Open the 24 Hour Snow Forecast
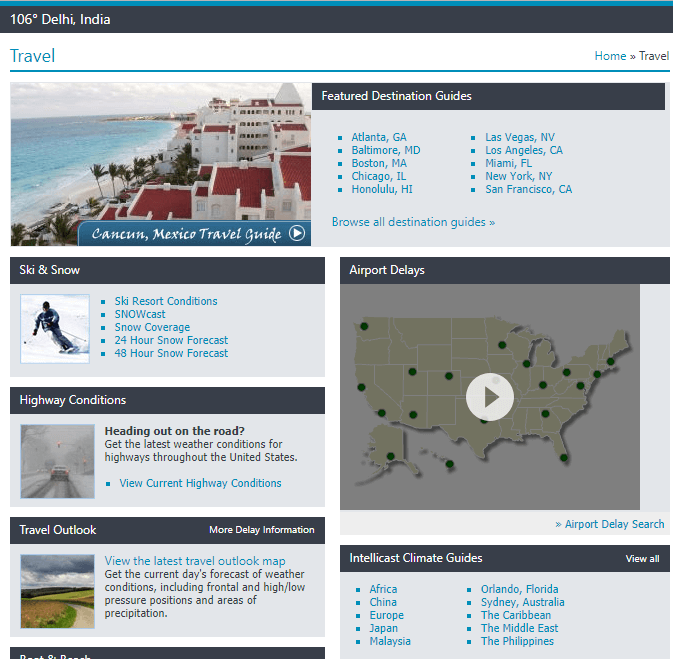The height and width of the screenshot is (659, 673). click(171, 340)
